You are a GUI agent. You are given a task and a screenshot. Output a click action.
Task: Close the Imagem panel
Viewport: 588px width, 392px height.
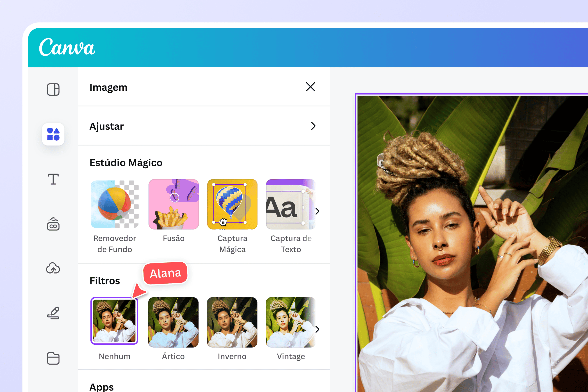(x=310, y=87)
